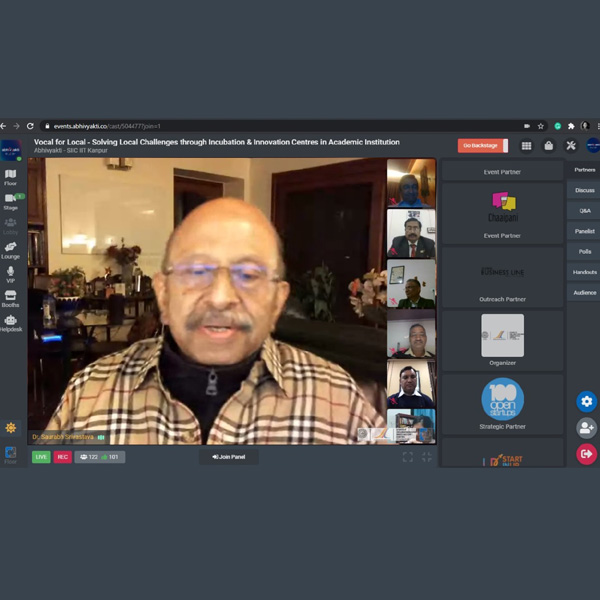This screenshot has width=600, height=600.
Task: Open the Floor section in sidebar
Action: 10,177
